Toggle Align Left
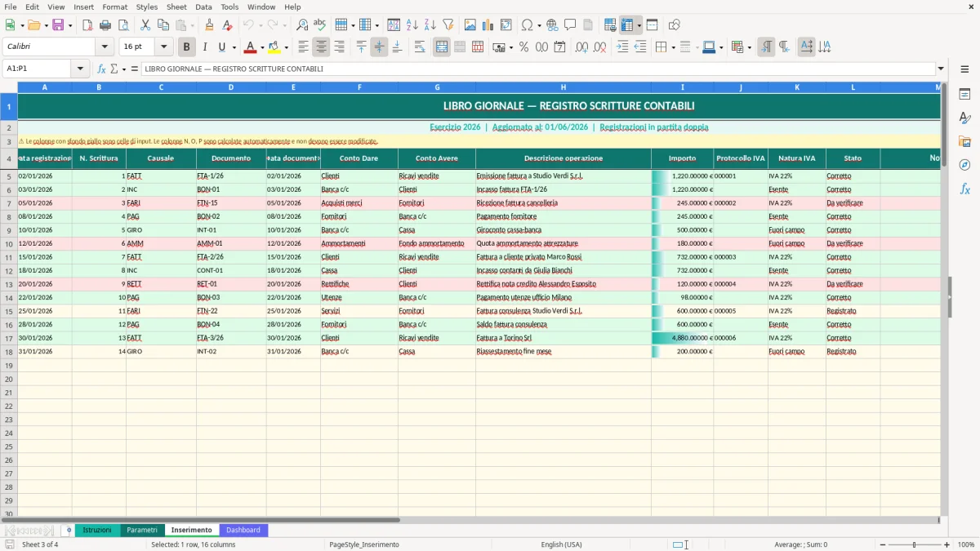 click(x=304, y=47)
